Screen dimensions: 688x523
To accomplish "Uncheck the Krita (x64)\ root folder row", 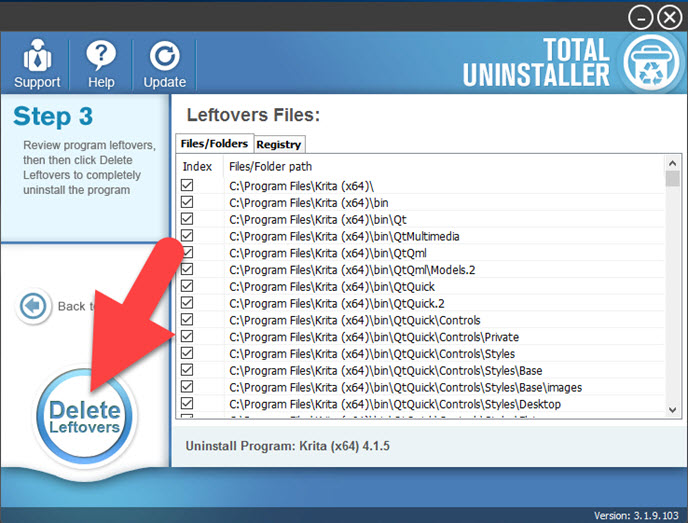I will point(187,185).
